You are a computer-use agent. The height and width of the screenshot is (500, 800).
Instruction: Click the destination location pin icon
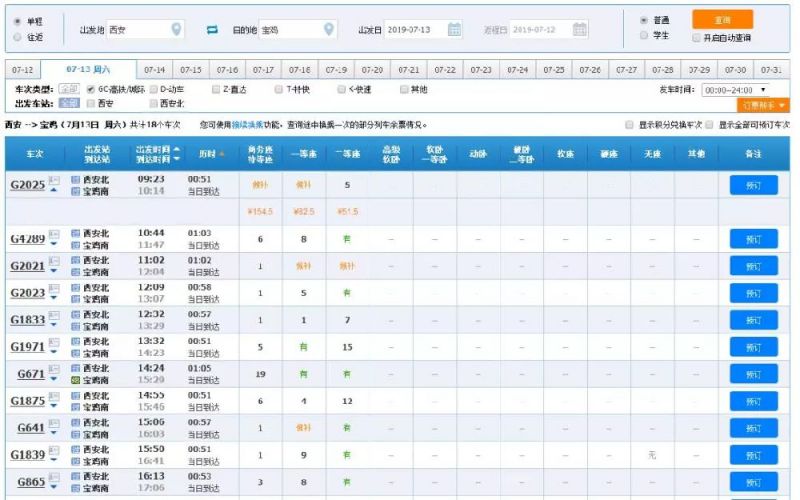point(329,29)
